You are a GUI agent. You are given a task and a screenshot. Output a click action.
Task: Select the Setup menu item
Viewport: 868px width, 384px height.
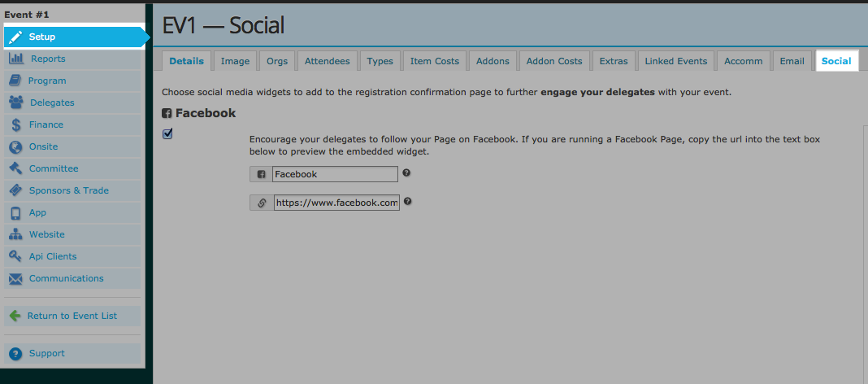(x=75, y=37)
